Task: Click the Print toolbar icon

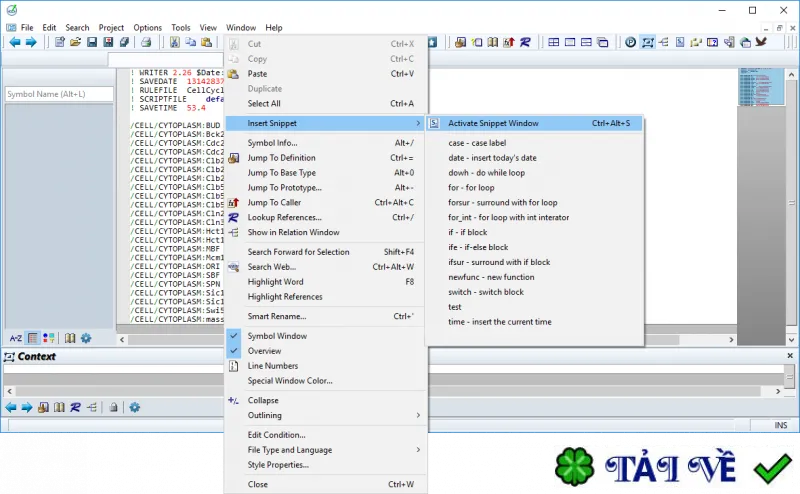Action: (x=146, y=42)
